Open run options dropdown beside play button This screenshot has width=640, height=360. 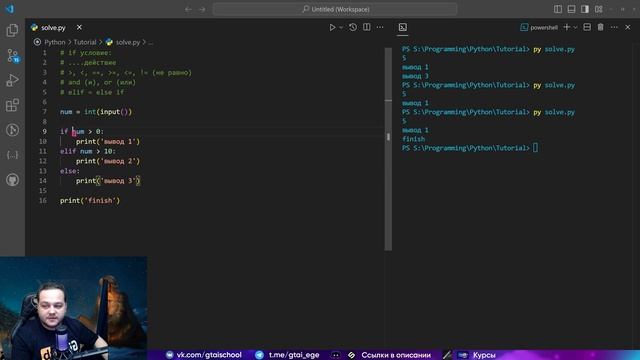tap(341, 27)
